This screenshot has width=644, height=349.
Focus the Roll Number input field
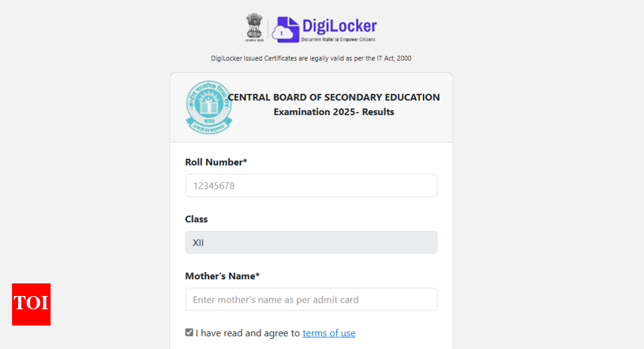pos(311,185)
